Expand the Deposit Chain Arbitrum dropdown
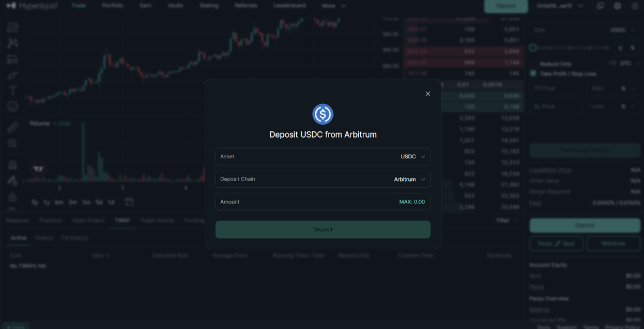The image size is (644, 329). (409, 180)
